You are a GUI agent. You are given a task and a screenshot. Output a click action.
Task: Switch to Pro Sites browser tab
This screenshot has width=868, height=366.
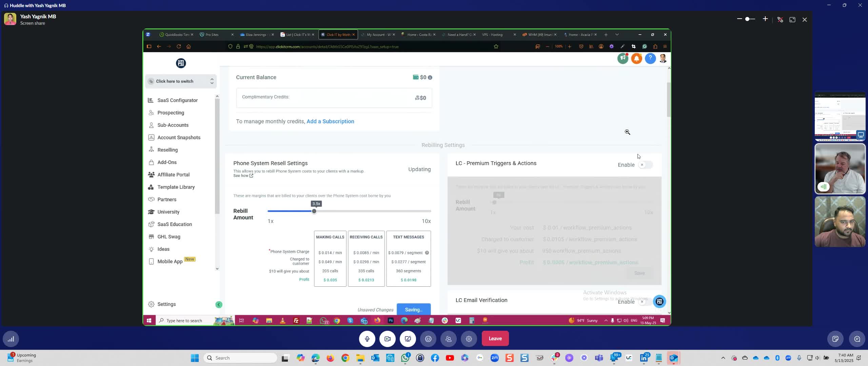coord(216,35)
